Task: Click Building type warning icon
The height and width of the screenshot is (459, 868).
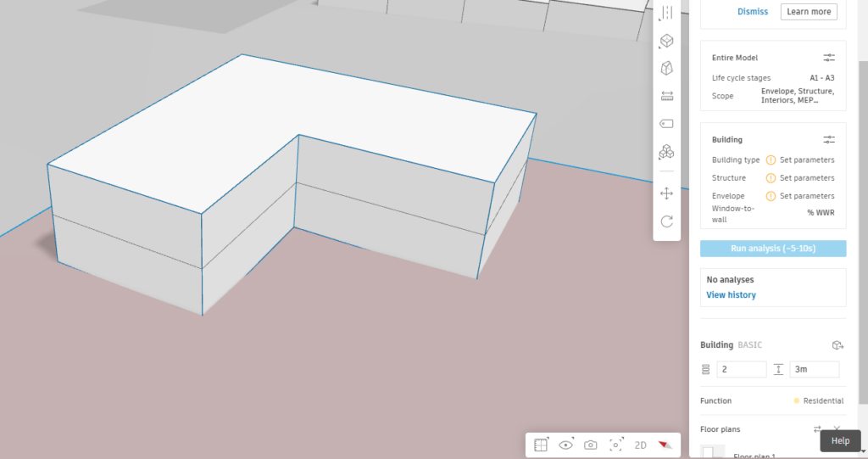Action: [x=771, y=160]
